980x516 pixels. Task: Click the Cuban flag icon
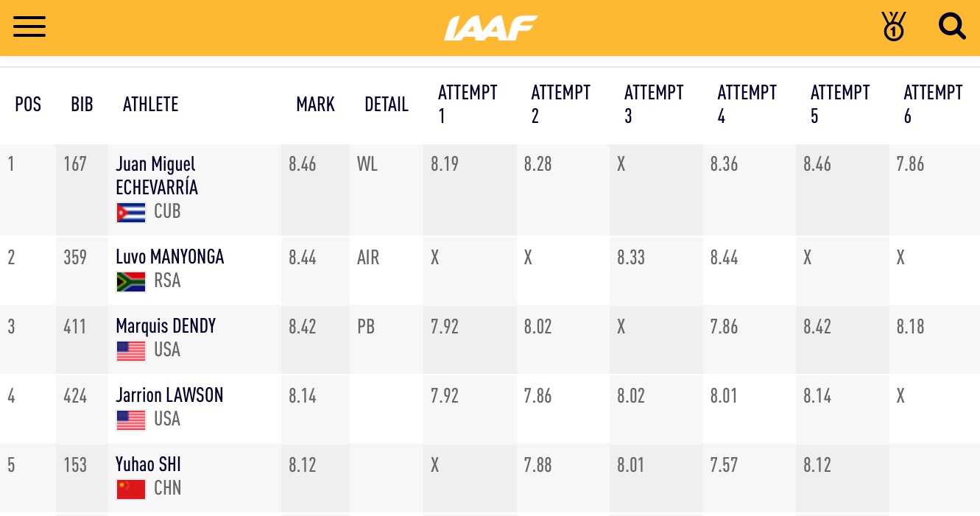(131, 212)
